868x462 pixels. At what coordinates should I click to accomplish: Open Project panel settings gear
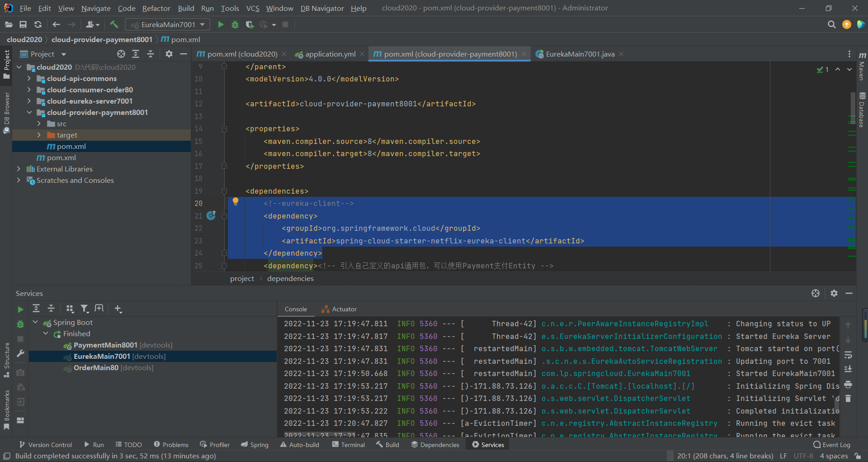point(169,54)
